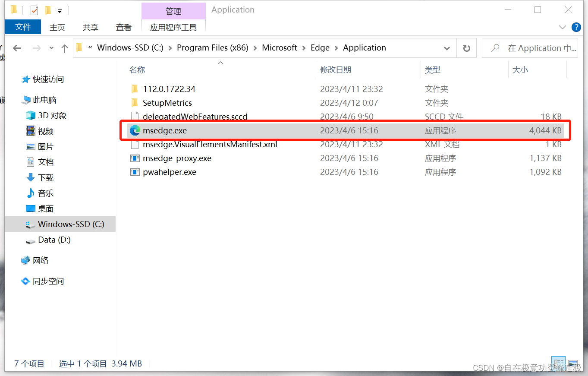The height and width of the screenshot is (376, 588).
Task: Select msedge.VisualElementsManifest.xml file
Action: [x=210, y=144]
